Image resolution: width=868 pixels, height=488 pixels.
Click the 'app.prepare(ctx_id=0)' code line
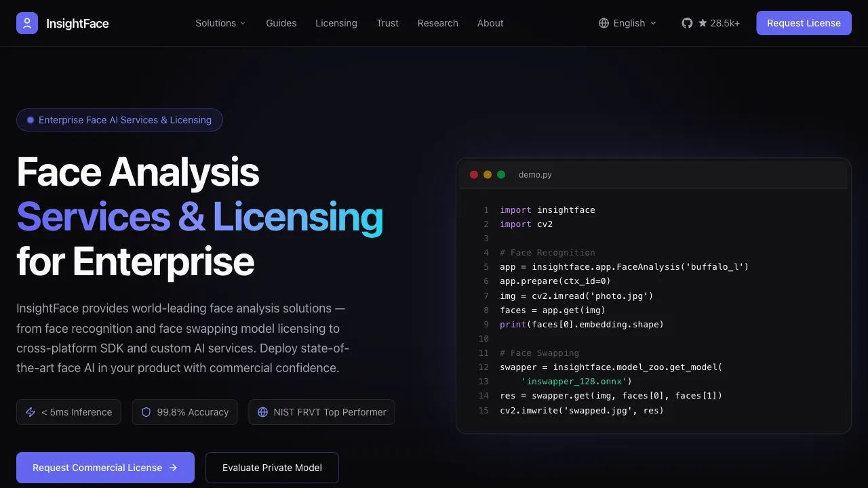[x=555, y=281]
